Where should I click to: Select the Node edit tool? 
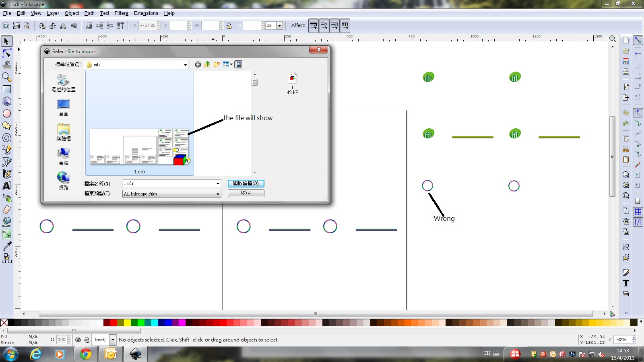point(6,53)
